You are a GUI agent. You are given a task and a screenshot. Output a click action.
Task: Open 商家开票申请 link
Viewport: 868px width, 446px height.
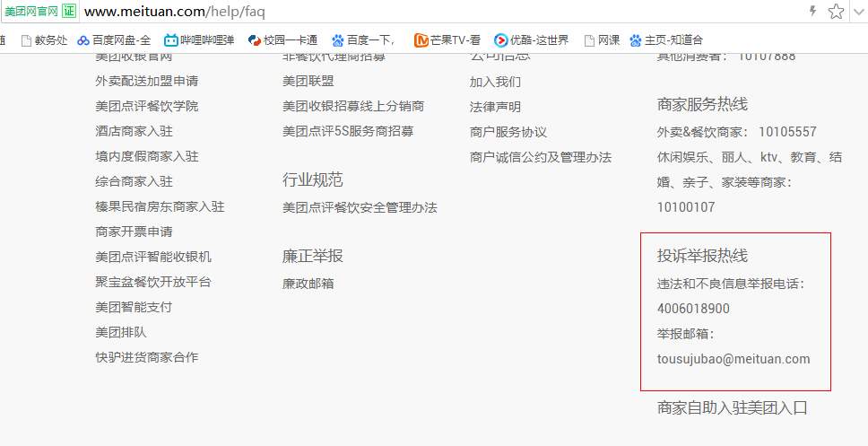coord(134,232)
